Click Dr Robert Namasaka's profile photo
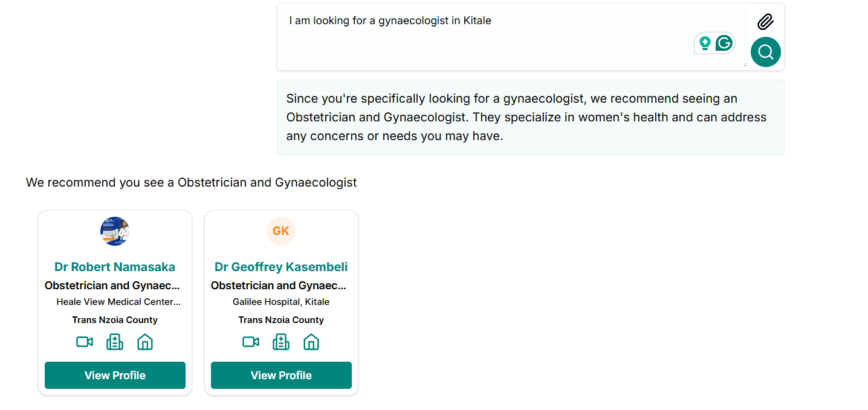This screenshot has width=868, height=410. click(x=115, y=231)
